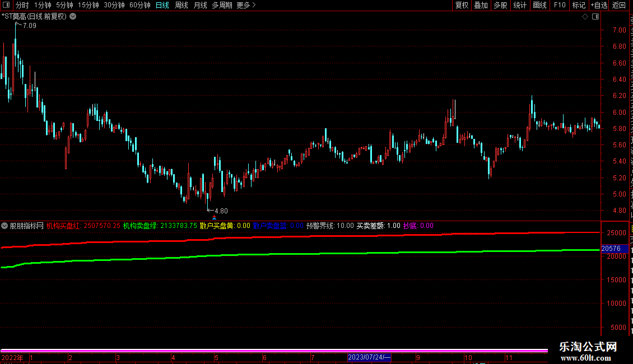This screenshot has width=633, height=364.
Task: Toggle the right info panel icon
Action: 595,17
